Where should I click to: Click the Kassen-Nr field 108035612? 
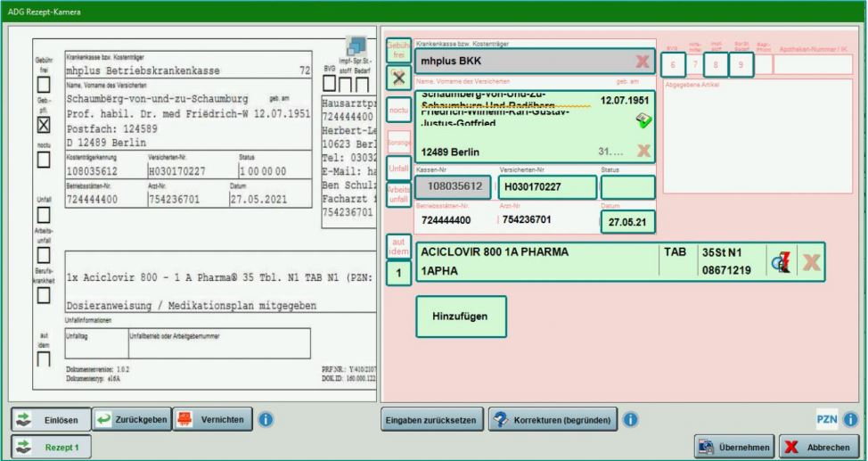click(x=453, y=186)
